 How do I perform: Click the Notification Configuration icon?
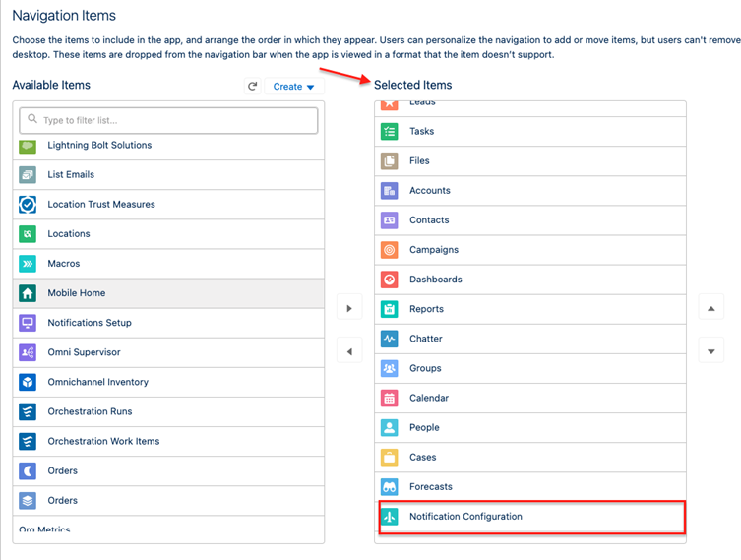(389, 517)
